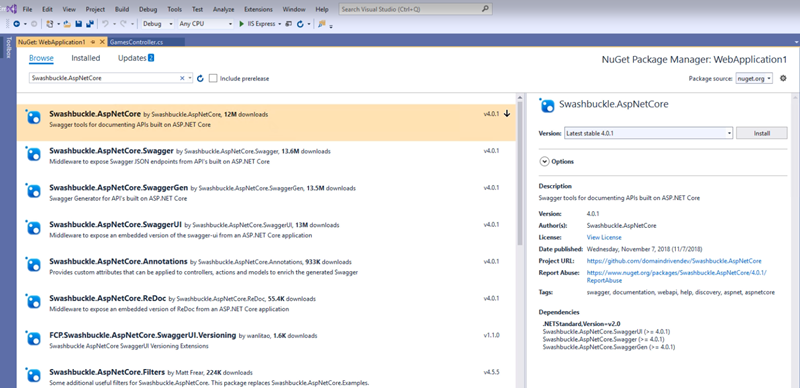This screenshot has height=388, width=800.
Task: Open the File menu
Action: point(28,9)
